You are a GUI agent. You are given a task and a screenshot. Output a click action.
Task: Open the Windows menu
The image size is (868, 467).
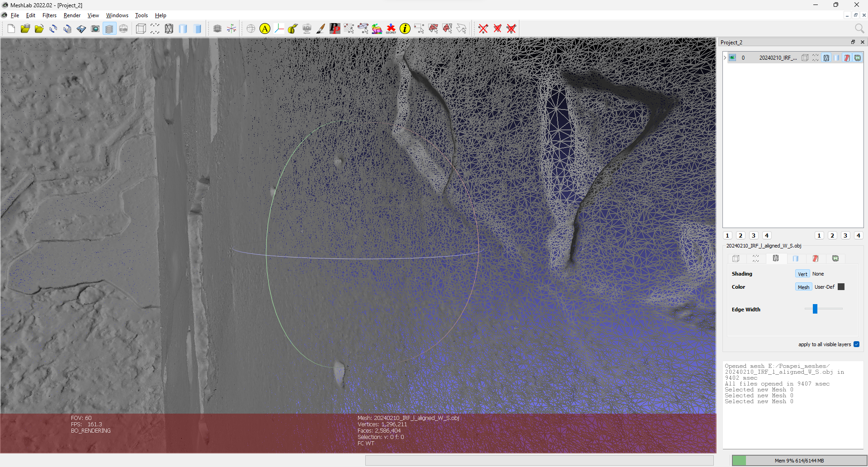point(117,15)
